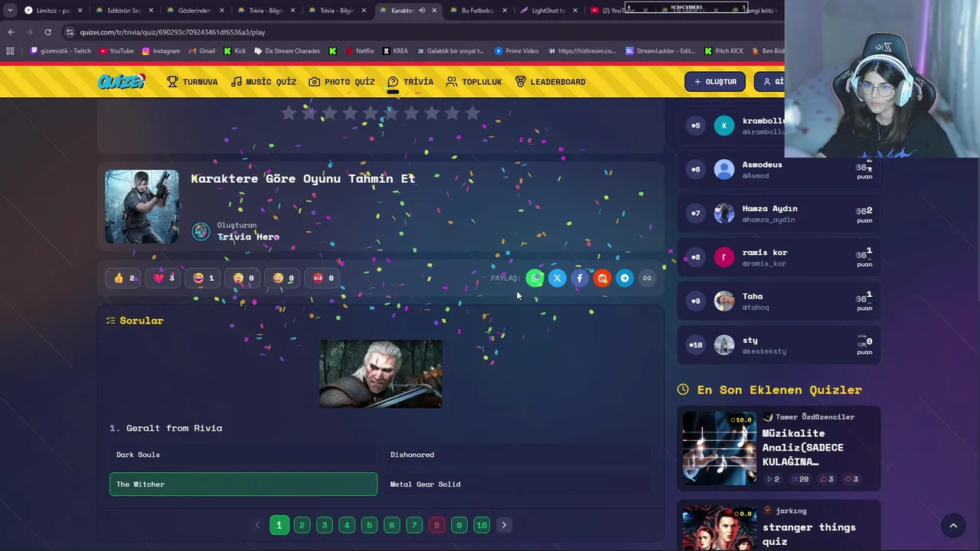
Task: Click the Quizei logo
Action: tap(121, 82)
